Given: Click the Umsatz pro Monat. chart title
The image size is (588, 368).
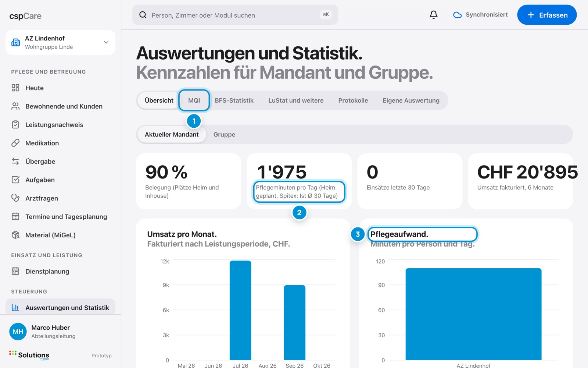Looking at the screenshot, I should (182, 234).
